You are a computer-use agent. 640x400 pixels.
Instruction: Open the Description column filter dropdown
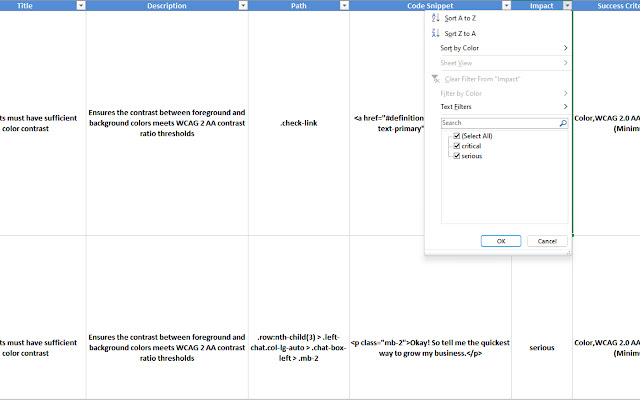(242, 6)
